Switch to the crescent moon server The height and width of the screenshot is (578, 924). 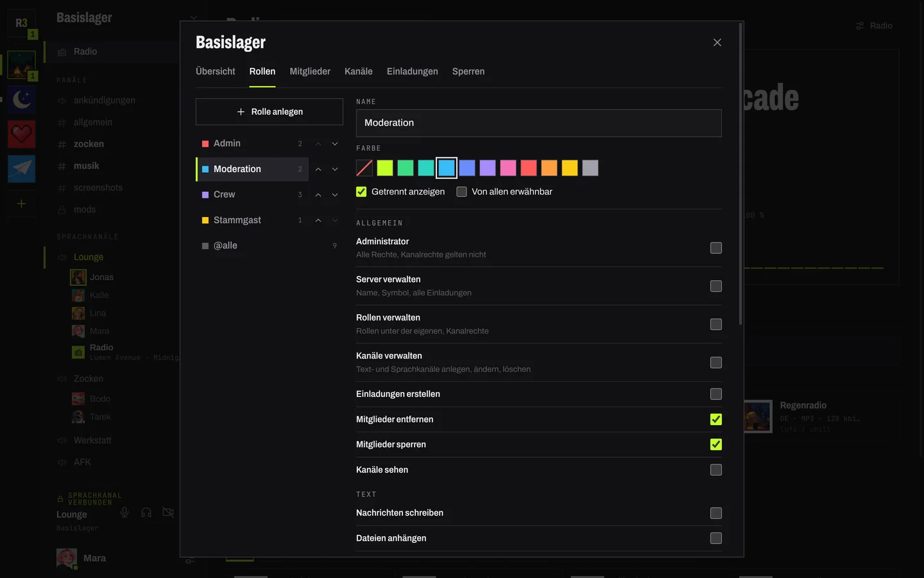21,100
